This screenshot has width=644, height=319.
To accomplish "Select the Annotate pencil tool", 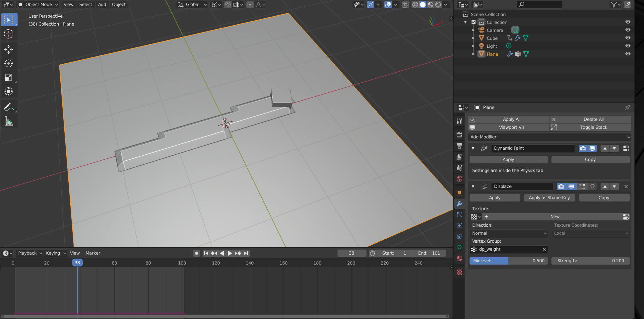I will click(9, 107).
